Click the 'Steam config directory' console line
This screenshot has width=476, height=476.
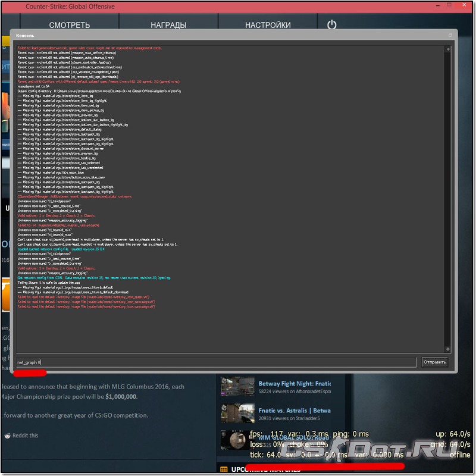[x=99, y=91]
